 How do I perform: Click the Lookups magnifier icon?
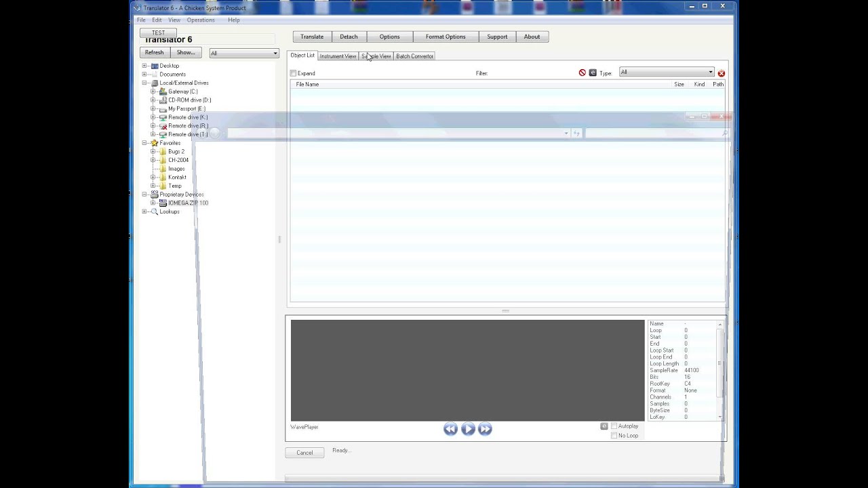point(155,211)
